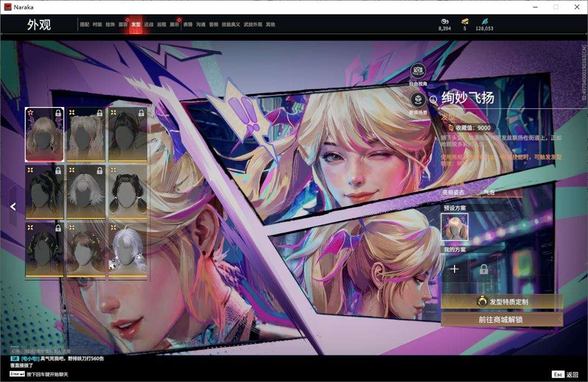Image resolution: width=588 pixels, height=382 pixels.
Task: Switch to the 远程 tab
Action: pyautogui.click(x=161, y=24)
